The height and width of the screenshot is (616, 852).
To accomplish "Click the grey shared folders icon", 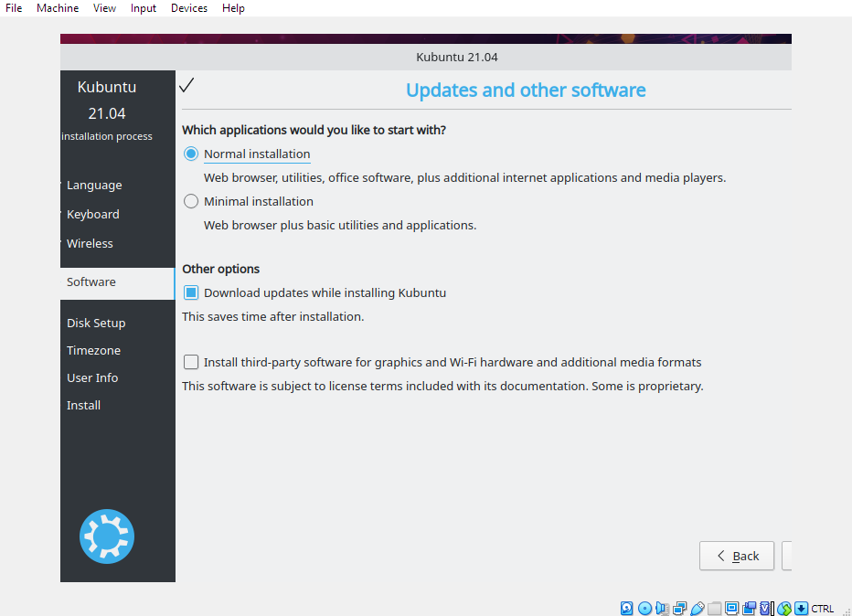I will [x=715, y=609].
